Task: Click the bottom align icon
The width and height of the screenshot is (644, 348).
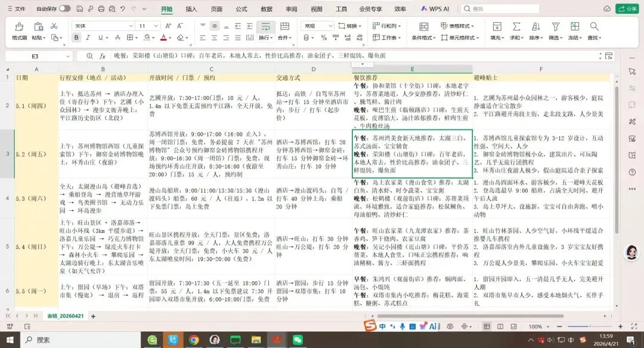Action: [x=227, y=26]
